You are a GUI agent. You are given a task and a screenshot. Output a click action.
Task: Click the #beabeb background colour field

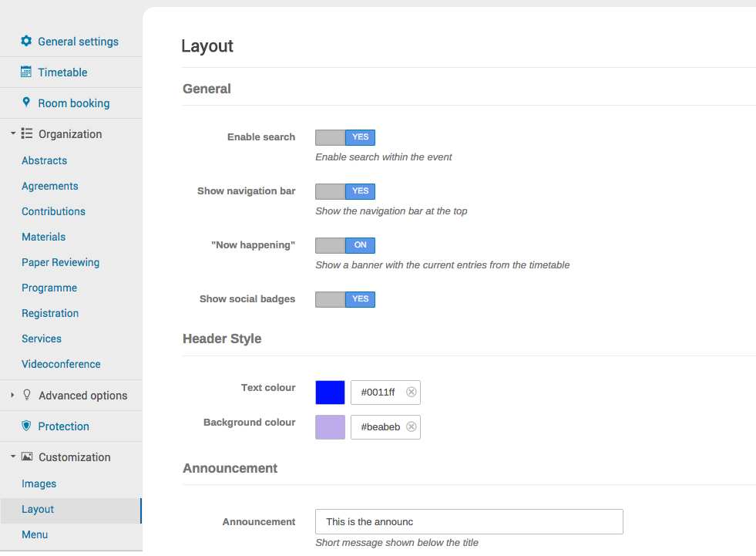386,427
